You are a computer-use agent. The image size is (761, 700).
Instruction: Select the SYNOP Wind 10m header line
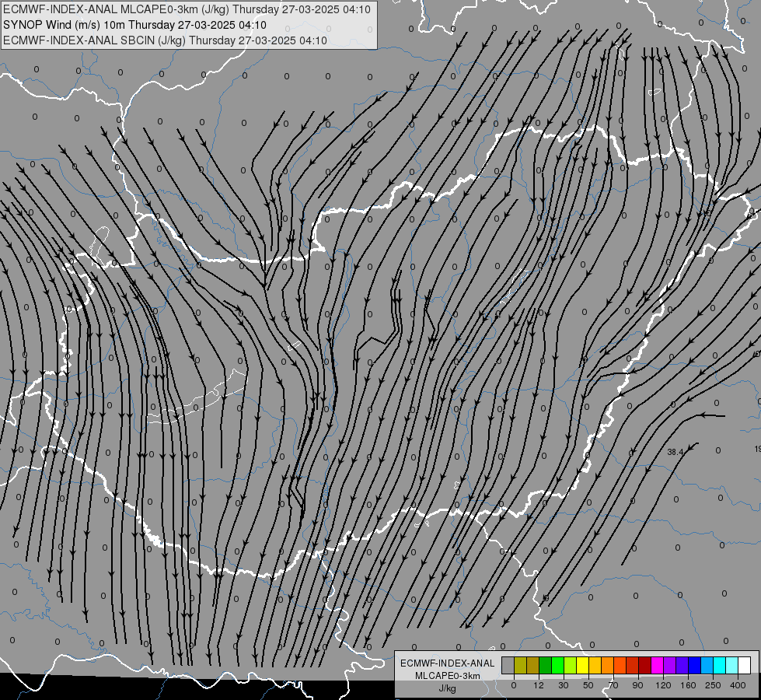coord(134,25)
